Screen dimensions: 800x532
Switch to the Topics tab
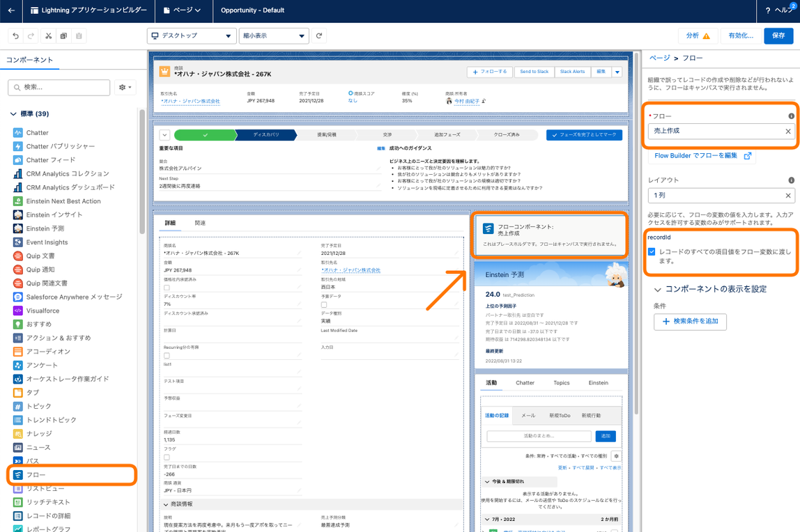tap(561, 383)
